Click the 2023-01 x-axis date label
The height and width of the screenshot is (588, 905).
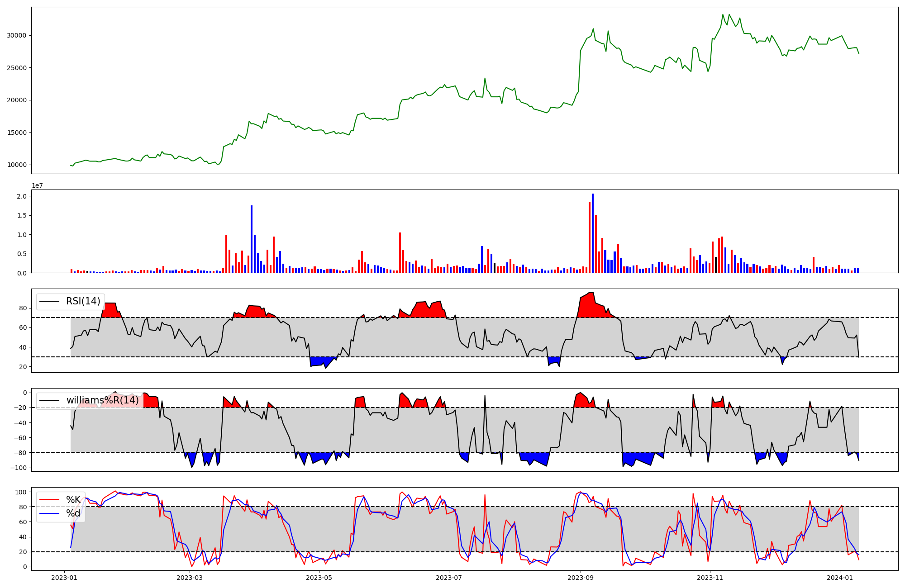pos(64,577)
